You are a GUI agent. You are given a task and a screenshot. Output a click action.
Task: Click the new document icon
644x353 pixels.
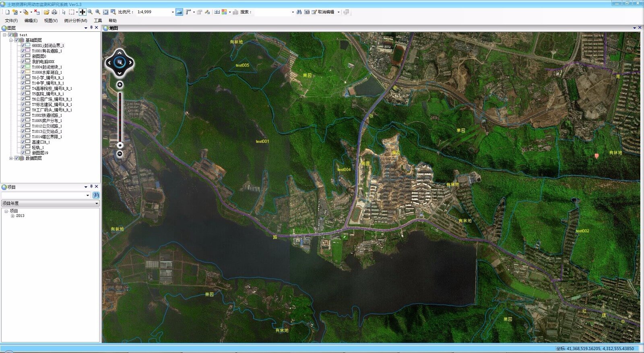7,12
